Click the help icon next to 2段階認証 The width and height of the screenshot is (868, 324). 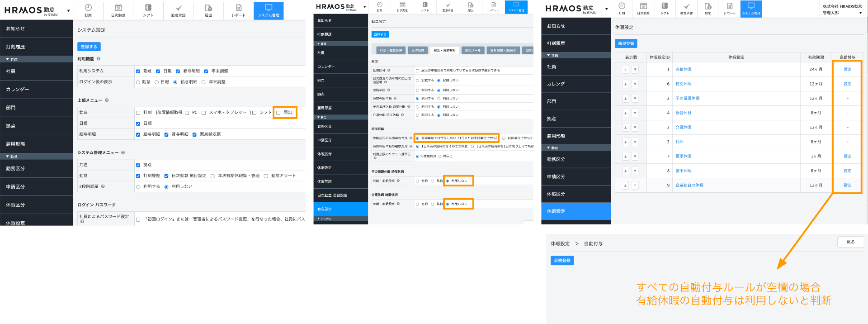pos(103,186)
